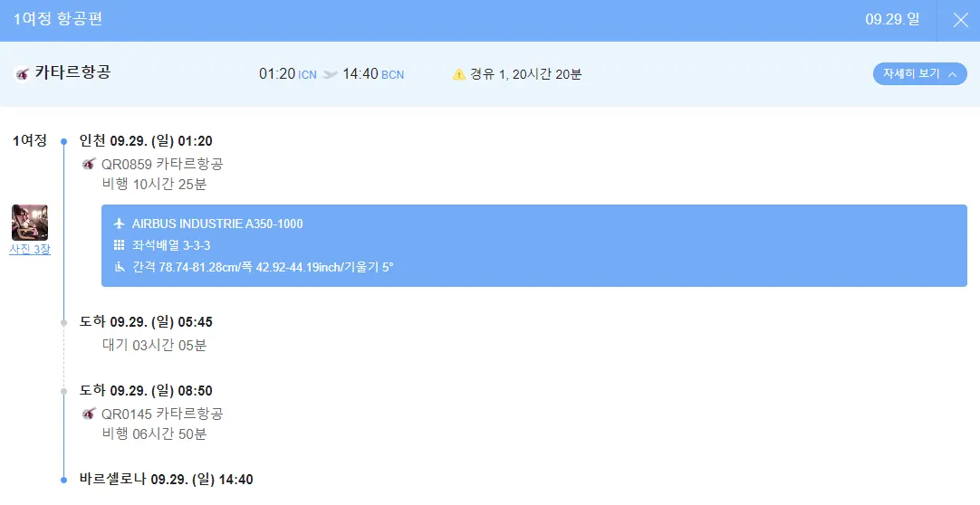The image size is (980, 505).
Task: Click the 14:40 BCN arrival time
Action: (373, 74)
